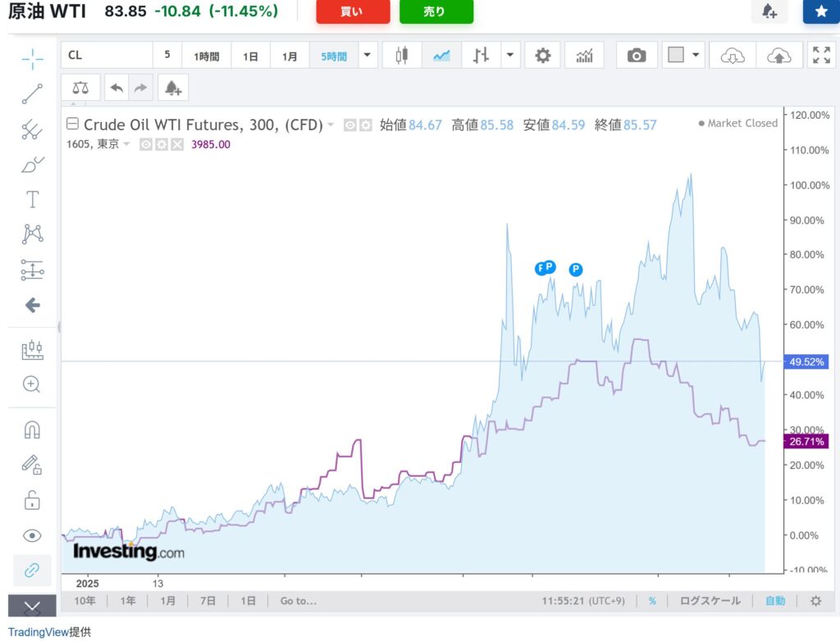Screen dimensions: 840x641
Task: Select the crosshair cursor tool
Action: (x=32, y=59)
